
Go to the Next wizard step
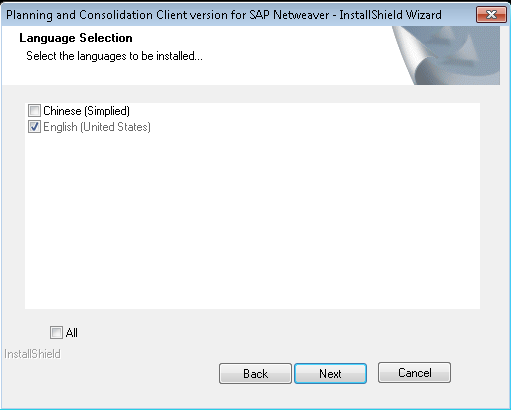[x=330, y=373]
